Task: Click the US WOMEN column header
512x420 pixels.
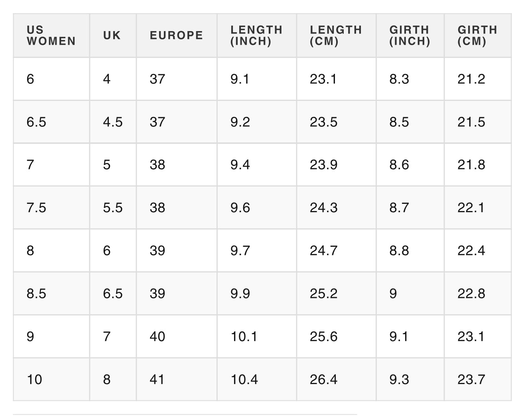Action: click(51, 35)
